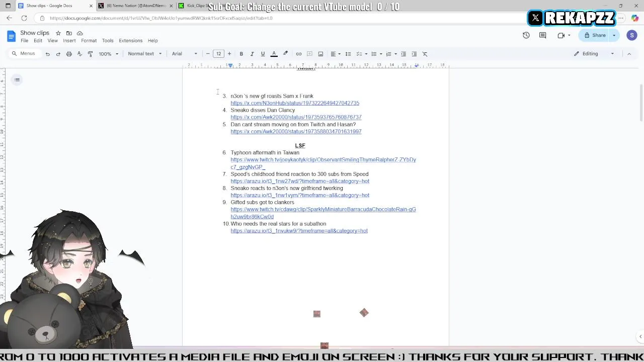Start a Meet video call
This screenshot has height=362, width=644.
(561, 35)
